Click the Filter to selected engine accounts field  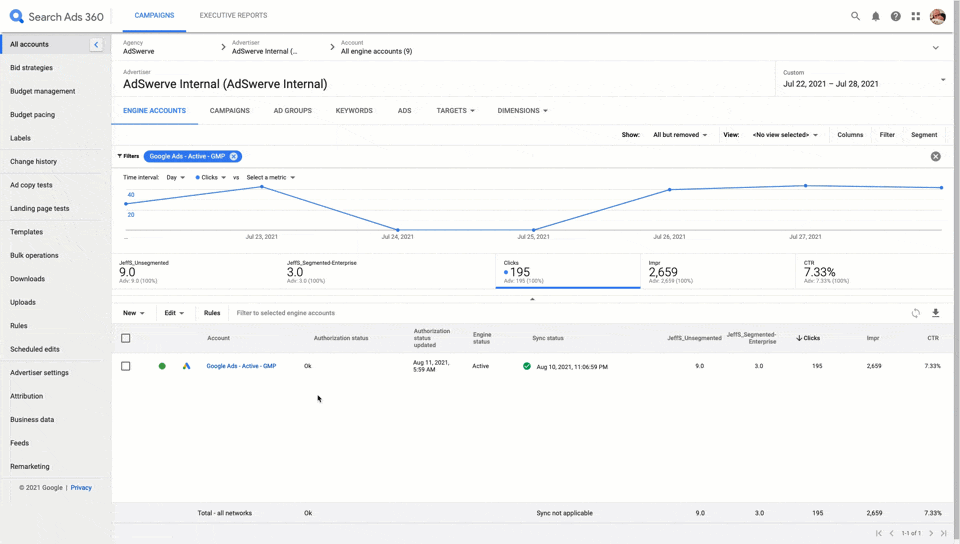click(x=285, y=313)
